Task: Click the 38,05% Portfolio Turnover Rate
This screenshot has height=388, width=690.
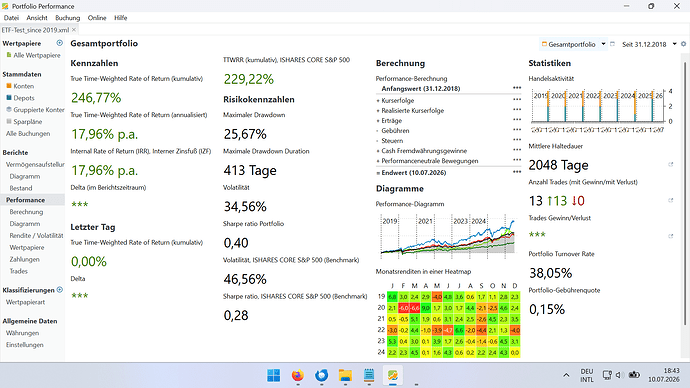Action: [x=551, y=273]
